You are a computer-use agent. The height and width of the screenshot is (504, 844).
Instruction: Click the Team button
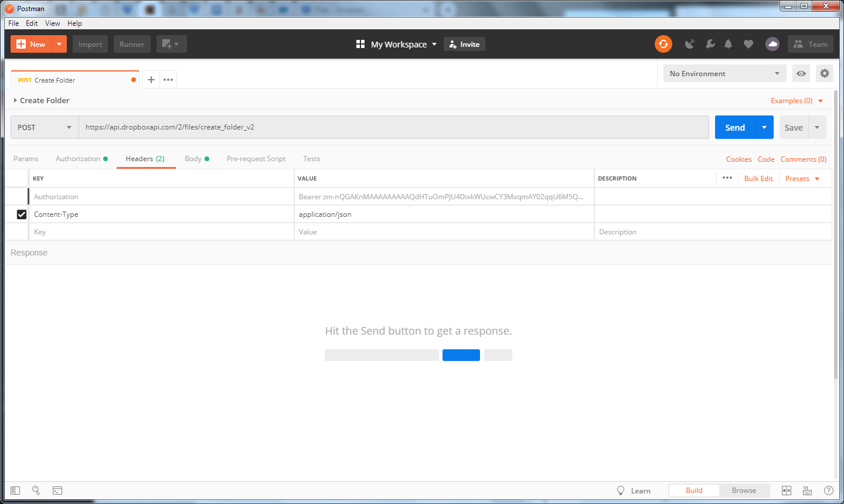811,44
